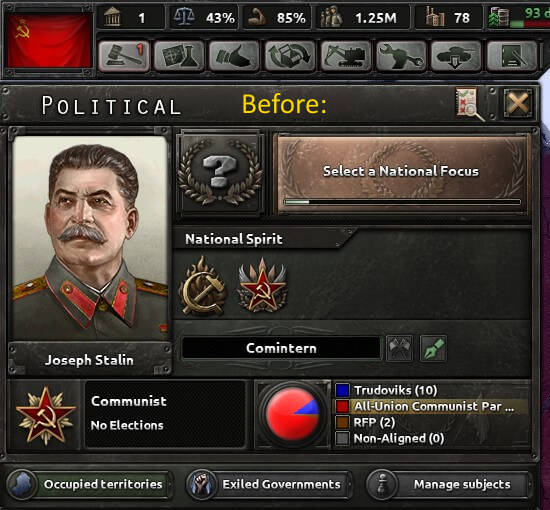Open the Decisions gavel icon
This screenshot has height=510, width=550.
pyautogui.click(x=124, y=56)
